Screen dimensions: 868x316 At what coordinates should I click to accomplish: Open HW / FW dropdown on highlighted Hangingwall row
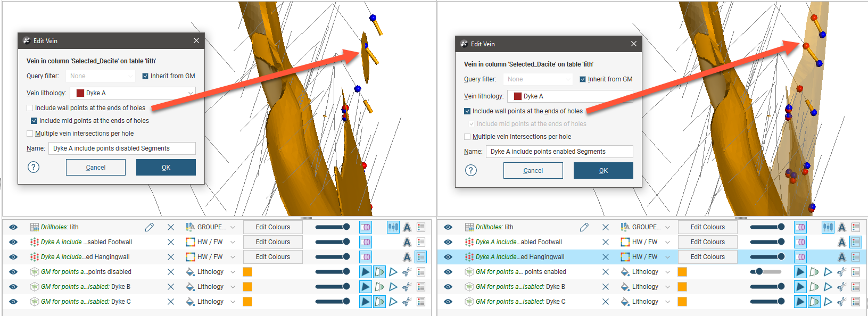coord(667,257)
